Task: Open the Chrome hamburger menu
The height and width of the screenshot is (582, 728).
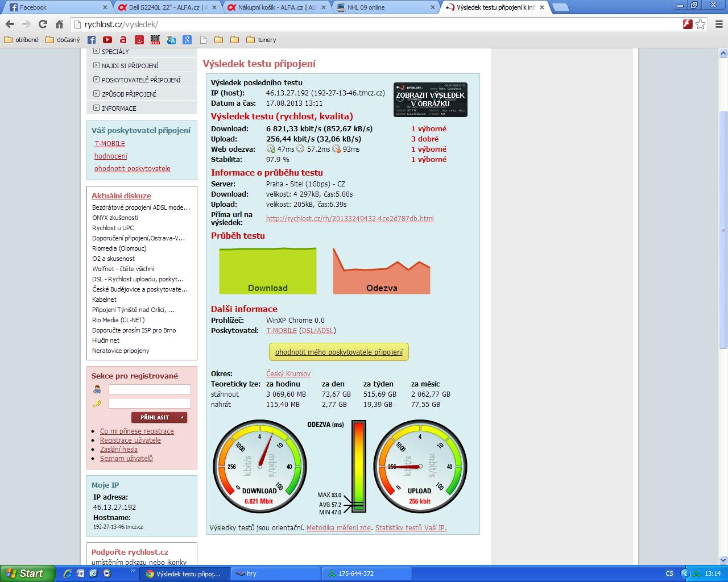Action: click(718, 24)
